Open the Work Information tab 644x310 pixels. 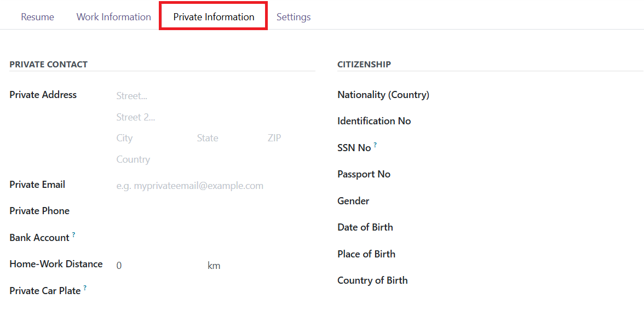[x=114, y=17]
